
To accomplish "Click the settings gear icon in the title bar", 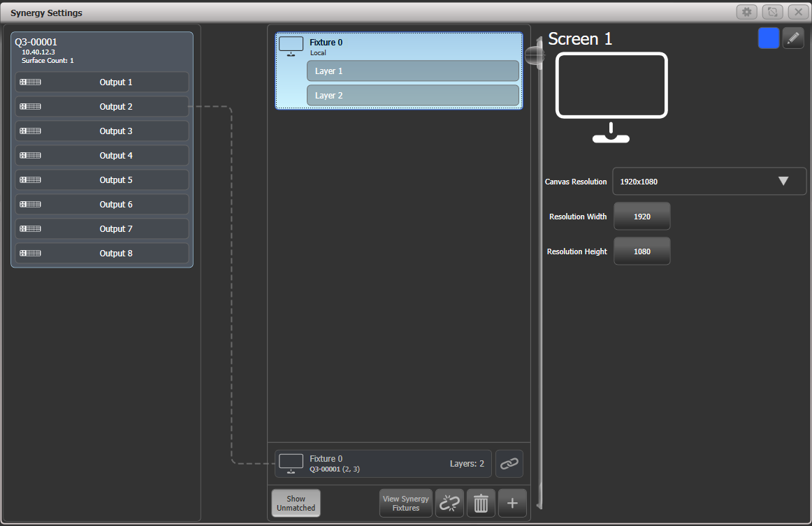I will [x=746, y=12].
